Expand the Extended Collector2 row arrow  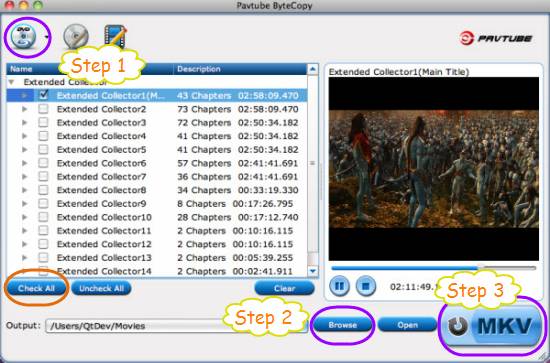coord(24,109)
